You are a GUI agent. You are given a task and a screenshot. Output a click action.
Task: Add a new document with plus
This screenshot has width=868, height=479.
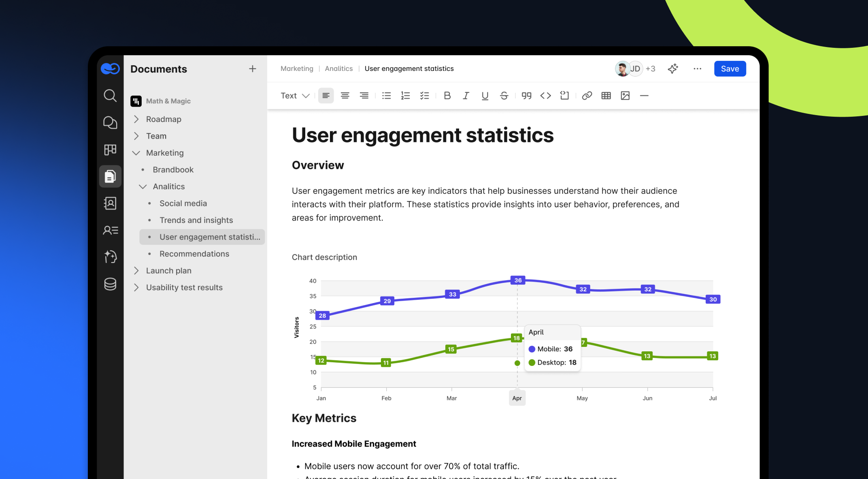click(x=252, y=69)
